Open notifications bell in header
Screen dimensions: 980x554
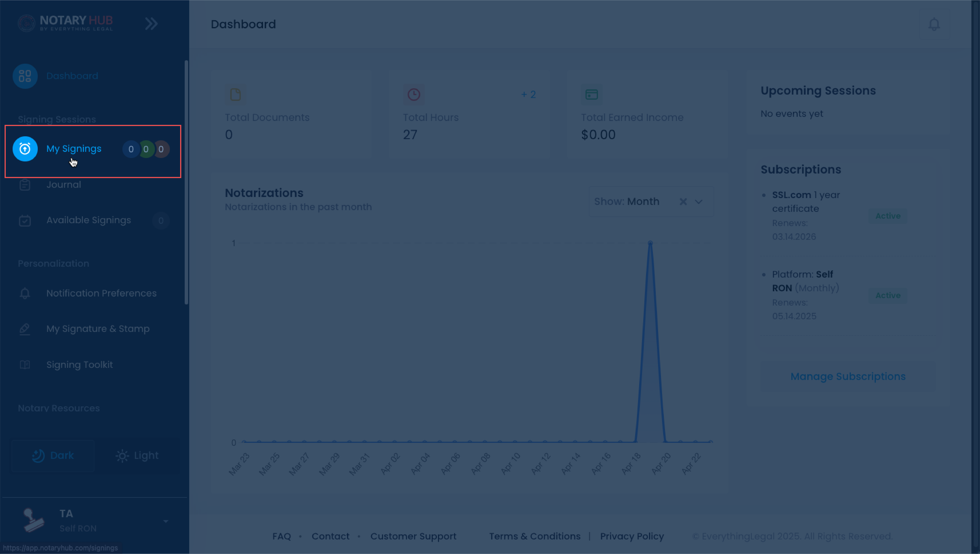pos(934,24)
